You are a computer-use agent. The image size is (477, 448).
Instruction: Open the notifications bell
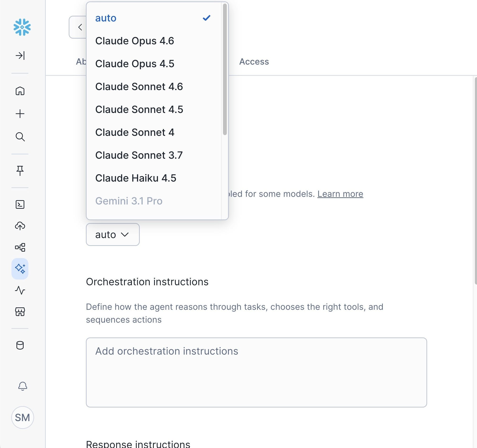tap(23, 386)
